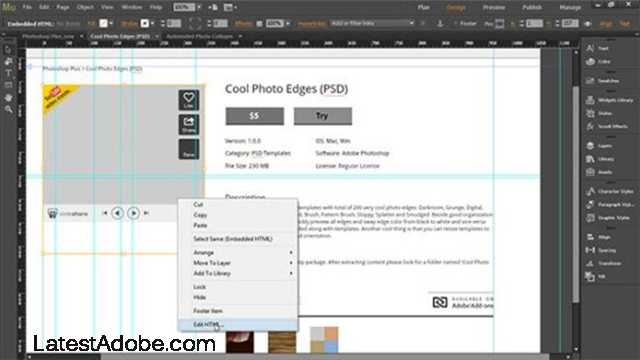Select the Rectangle tool
Image resolution: width=640 pixels, height=360 pixels.
(x=8, y=85)
